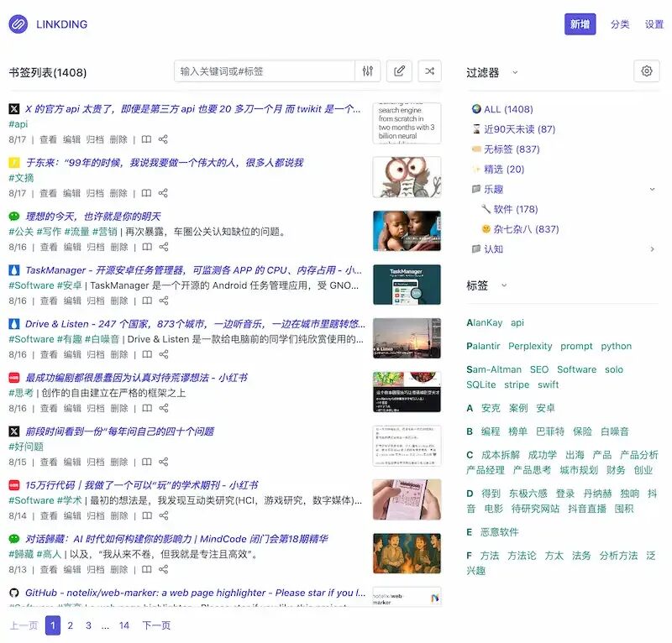Go to page 2
The height and width of the screenshot is (643, 672).
(x=71, y=625)
